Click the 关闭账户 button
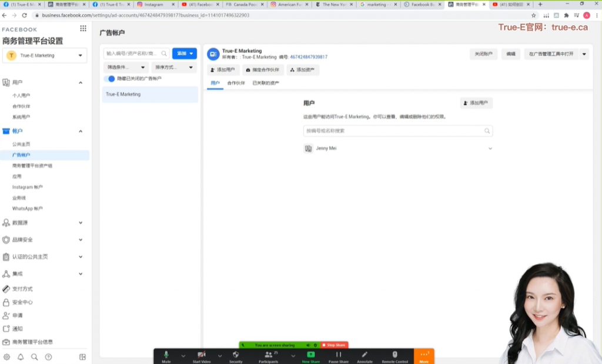The width and height of the screenshot is (602, 364). [483, 54]
